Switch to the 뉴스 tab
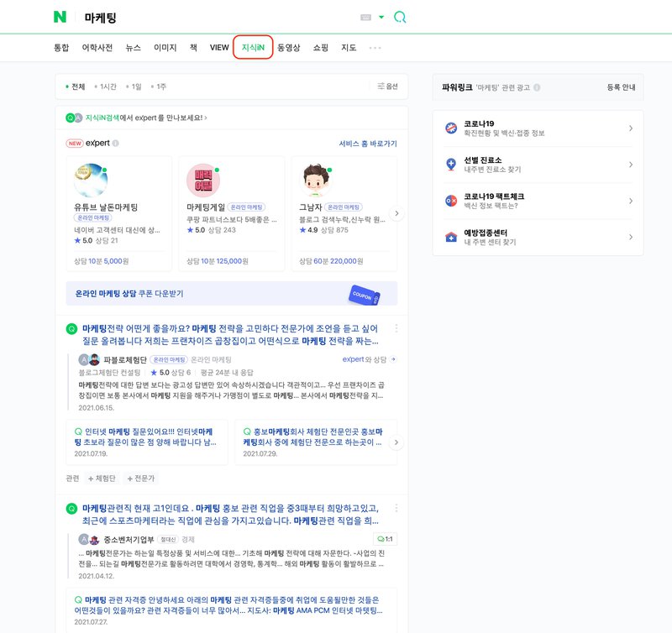 pyautogui.click(x=134, y=48)
